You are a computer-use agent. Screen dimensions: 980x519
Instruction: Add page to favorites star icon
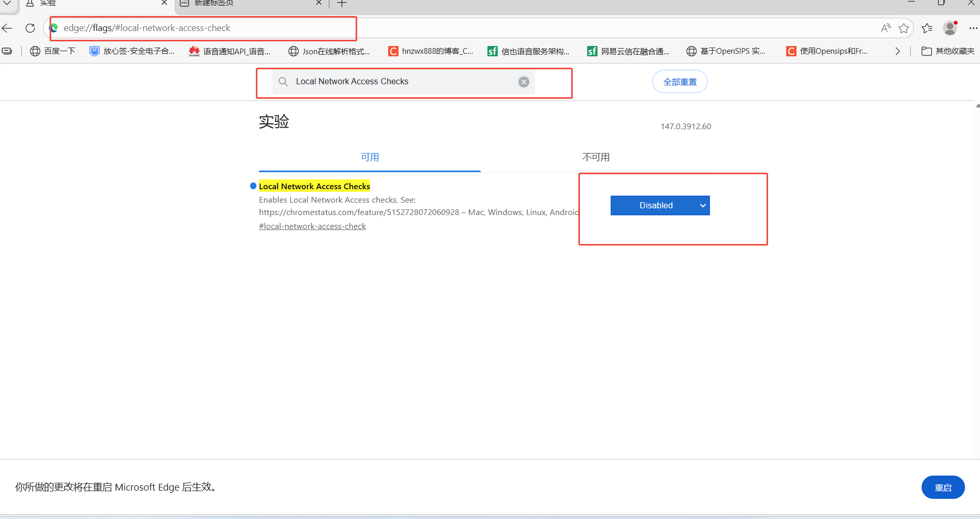(904, 28)
